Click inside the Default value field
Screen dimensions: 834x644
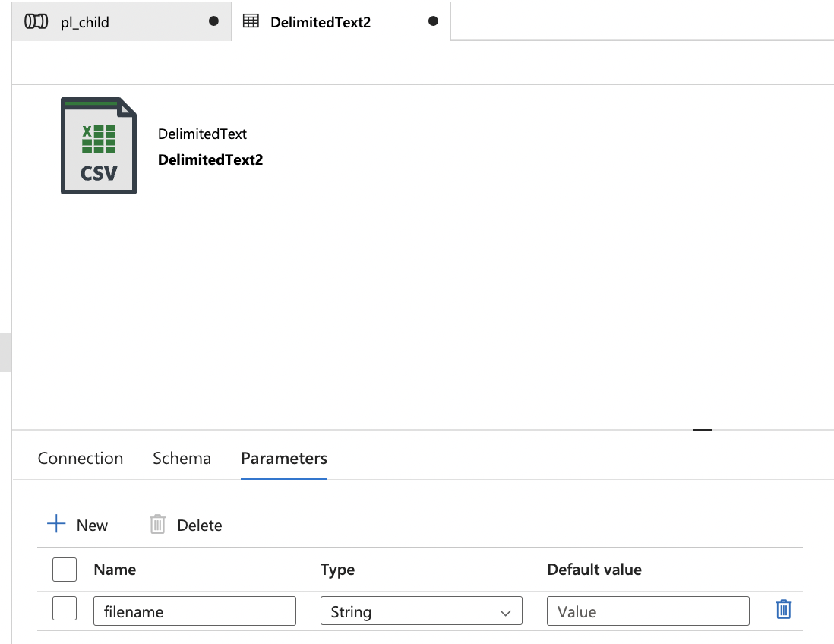pos(647,610)
